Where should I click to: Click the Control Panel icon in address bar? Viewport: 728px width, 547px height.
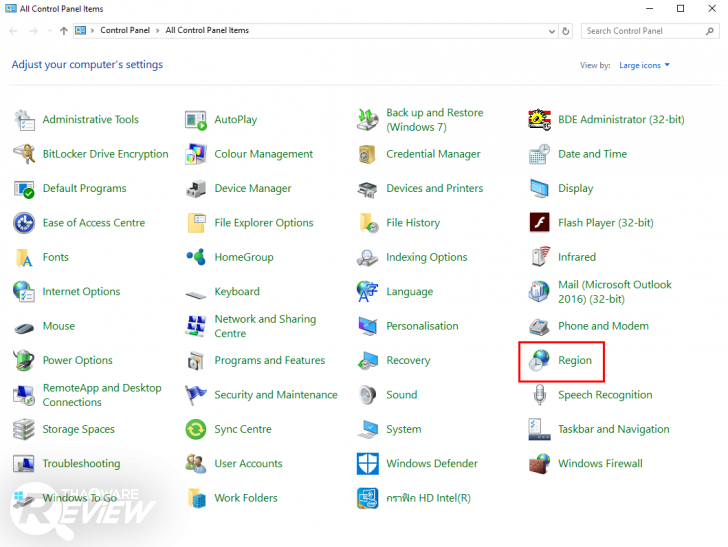point(81,31)
